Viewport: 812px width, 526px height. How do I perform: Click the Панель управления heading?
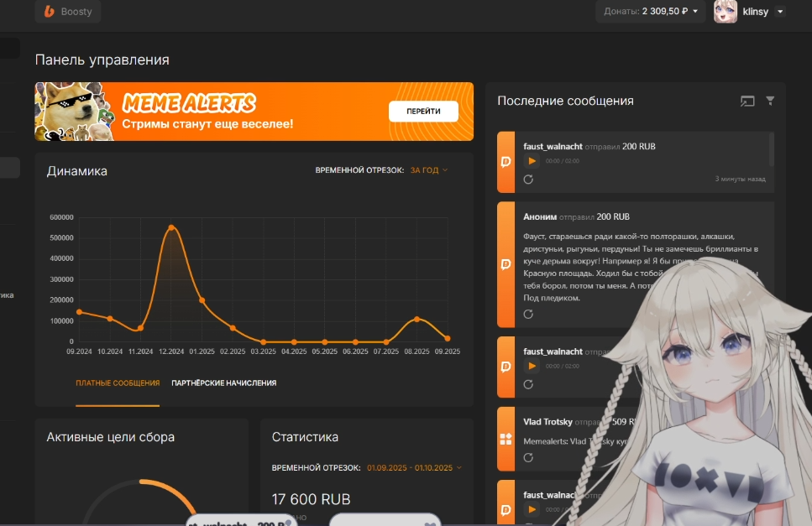tap(102, 60)
